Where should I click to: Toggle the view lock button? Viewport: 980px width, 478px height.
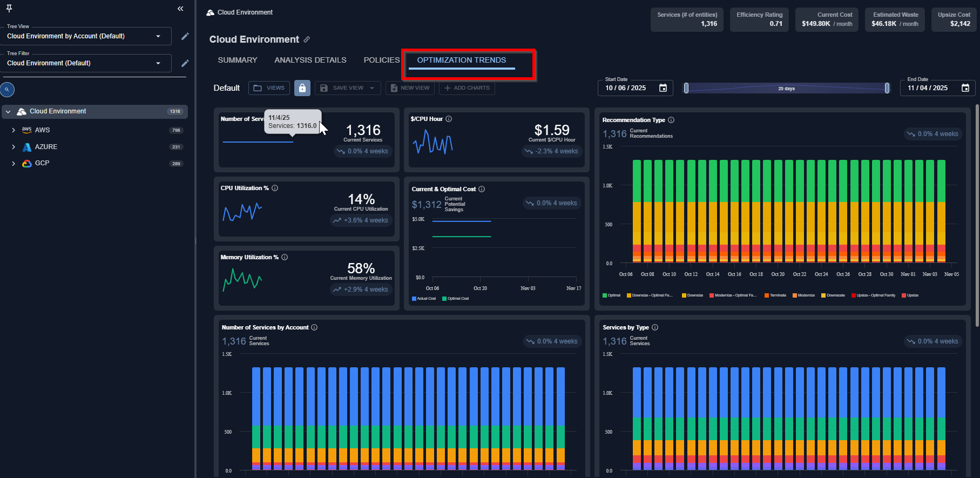click(302, 88)
